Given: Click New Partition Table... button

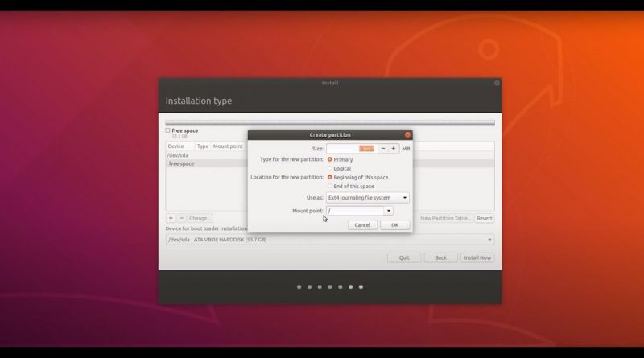Looking at the screenshot, I should click(446, 218).
